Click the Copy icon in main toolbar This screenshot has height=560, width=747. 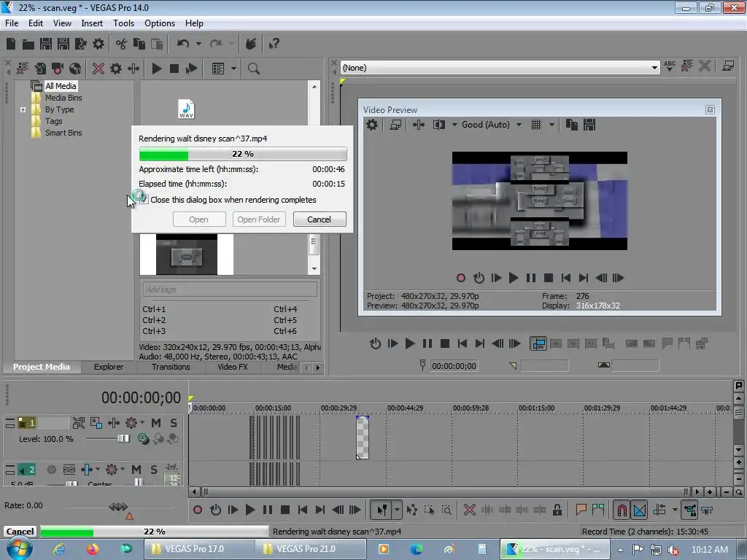click(x=139, y=44)
